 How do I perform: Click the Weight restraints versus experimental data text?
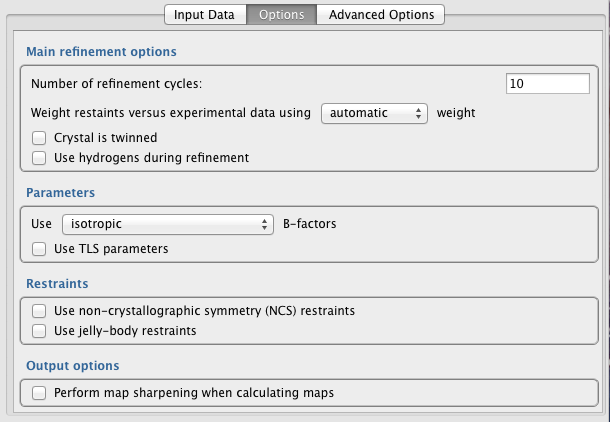[x=171, y=113]
